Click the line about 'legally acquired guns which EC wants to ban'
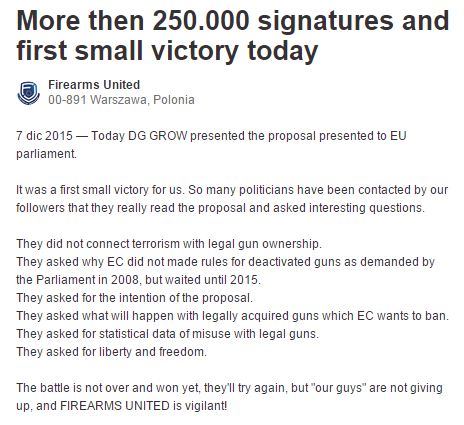 tap(232, 316)
